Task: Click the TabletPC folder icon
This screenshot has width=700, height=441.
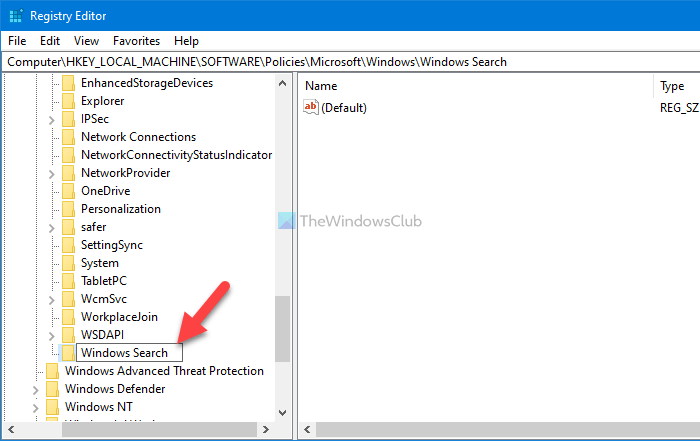Action: click(x=68, y=281)
